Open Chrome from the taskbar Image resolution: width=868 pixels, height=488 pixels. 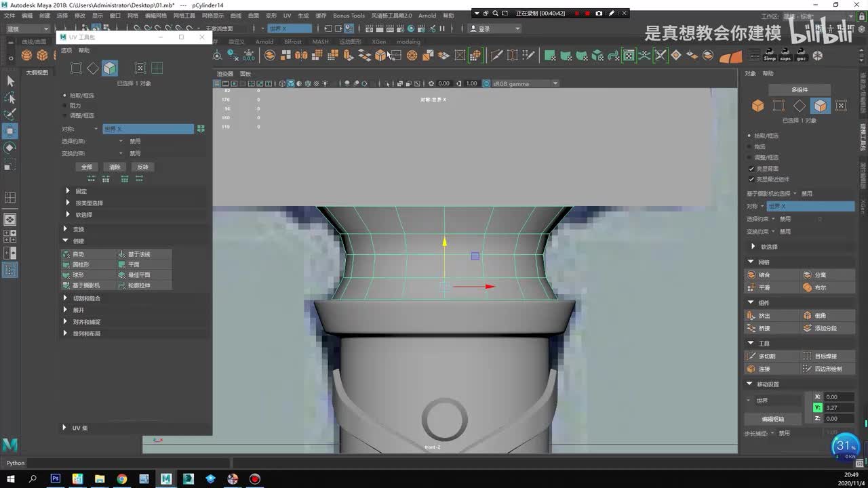(121, 479)
